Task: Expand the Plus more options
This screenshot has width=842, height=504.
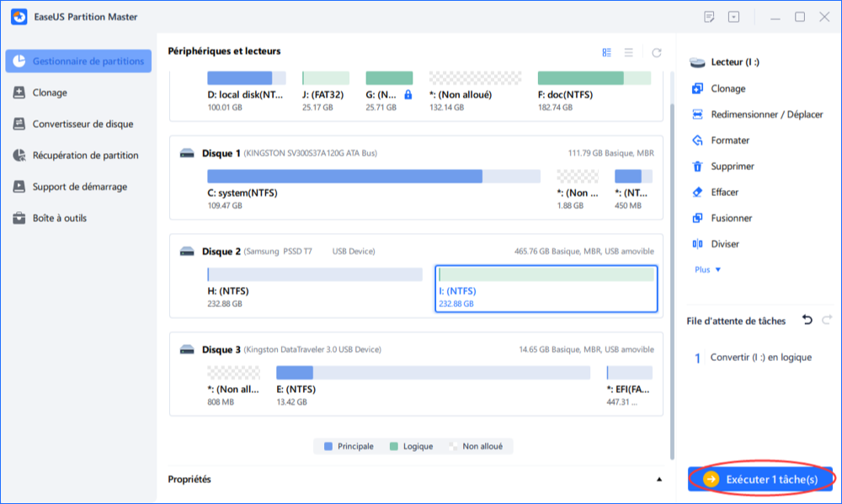Action: click(707, 270)
